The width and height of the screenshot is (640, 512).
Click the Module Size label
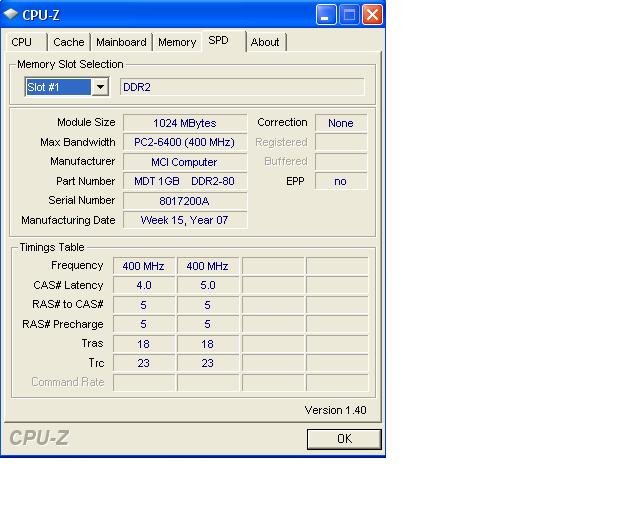pos(86,122)
